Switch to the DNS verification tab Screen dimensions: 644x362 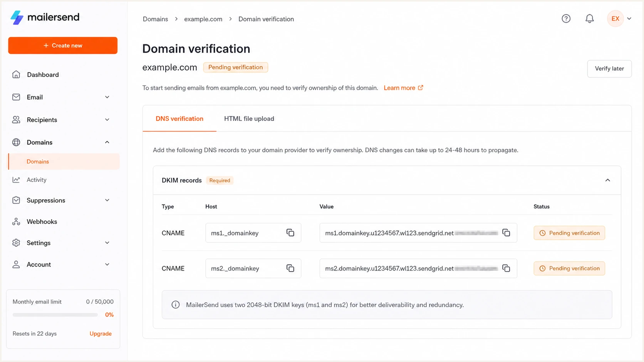pyautogui.click(x=179, y=118)
